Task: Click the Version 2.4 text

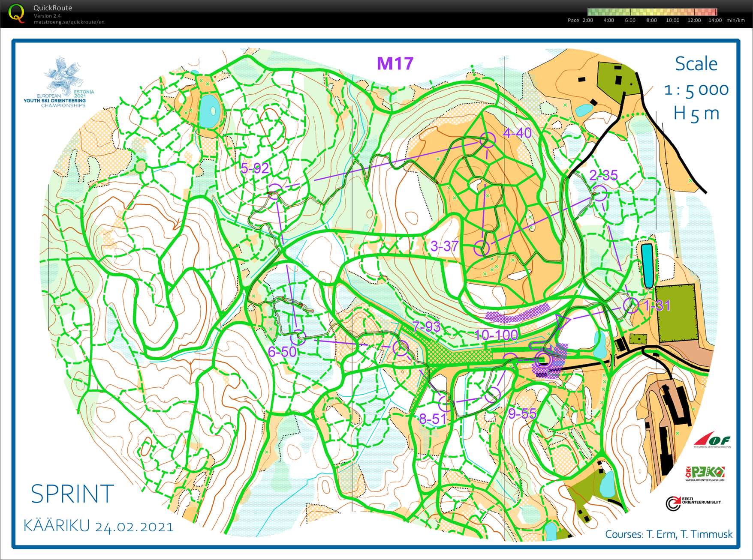Action: click(47, 16)
